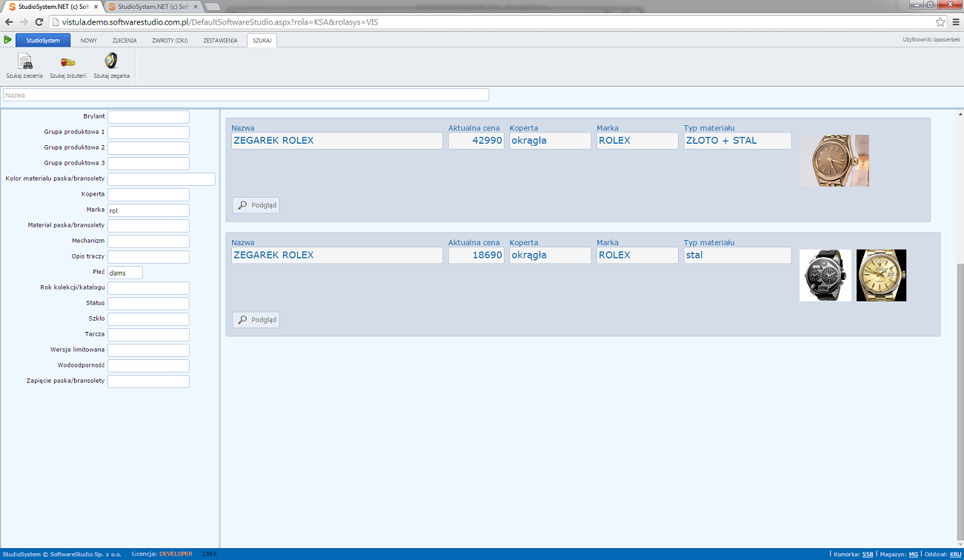Select the SZUKAJ tab
The width and height of the screenshot is (964, 560).
click(262, 40)
